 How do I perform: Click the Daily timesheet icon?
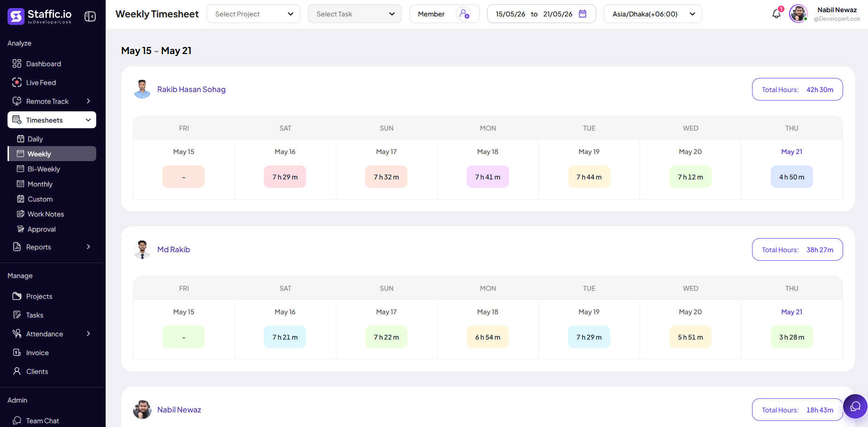(21, 139)
